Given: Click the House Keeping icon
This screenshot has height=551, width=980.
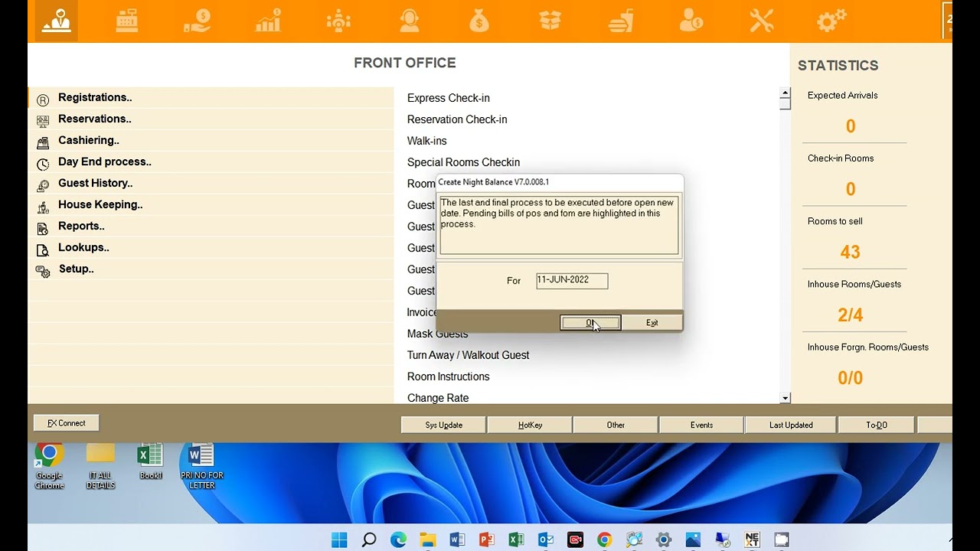Looking at the screenshot, I should 43,207.
